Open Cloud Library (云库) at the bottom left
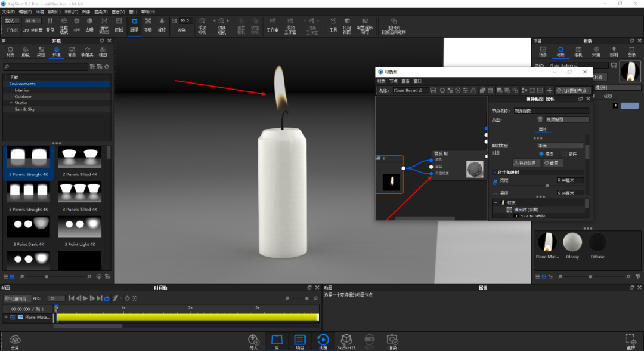 (x=15, y=342)
